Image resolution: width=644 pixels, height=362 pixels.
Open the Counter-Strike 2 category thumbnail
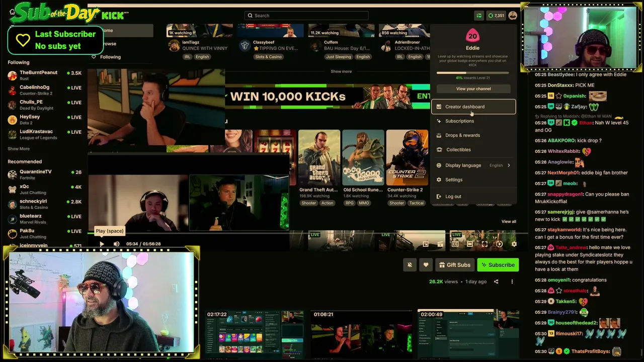[407, 158]
